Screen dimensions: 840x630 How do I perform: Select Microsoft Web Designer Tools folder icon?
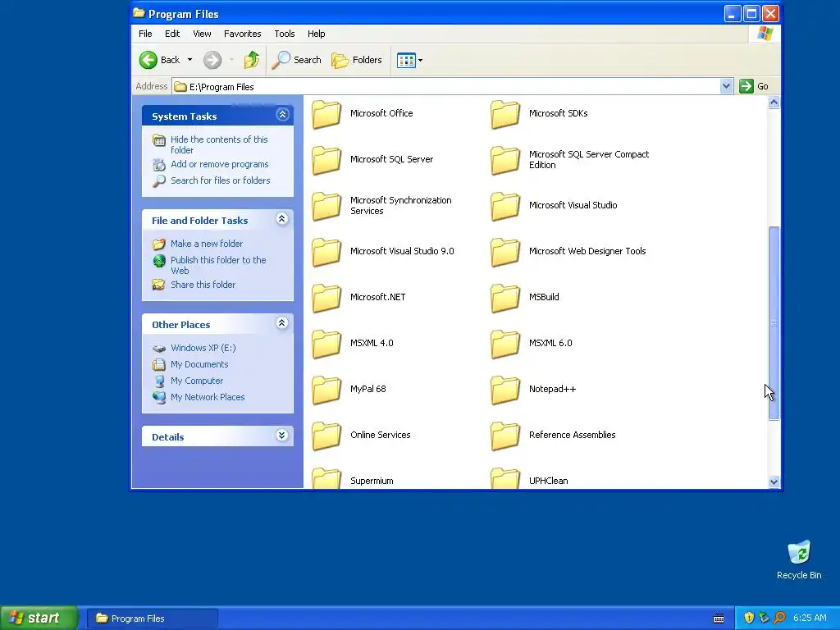pyautogui.click(x=505, y=252)
